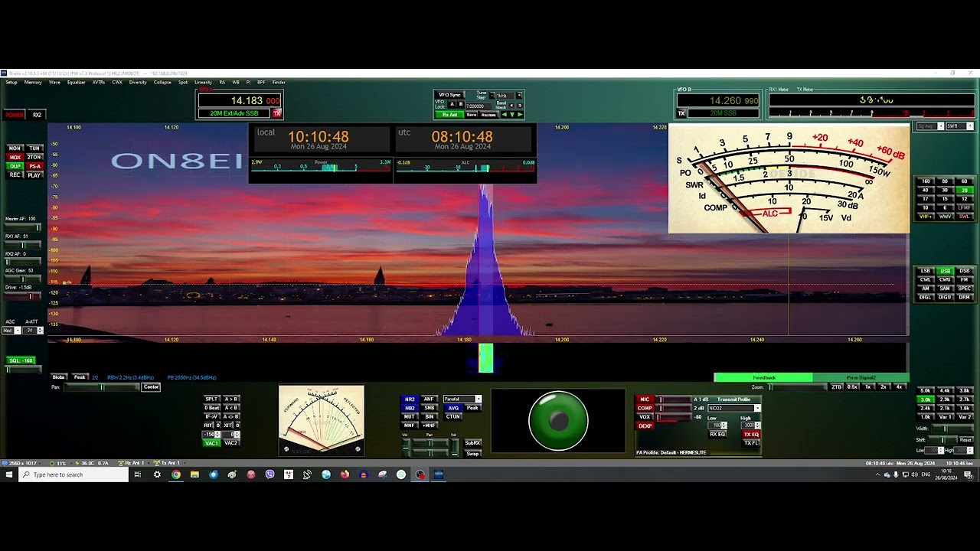The width and height of the screenshot is (980, 551).
Task: Click the green right arrow next to Restore
Action: pyautogui.click(x=520, y=115)
